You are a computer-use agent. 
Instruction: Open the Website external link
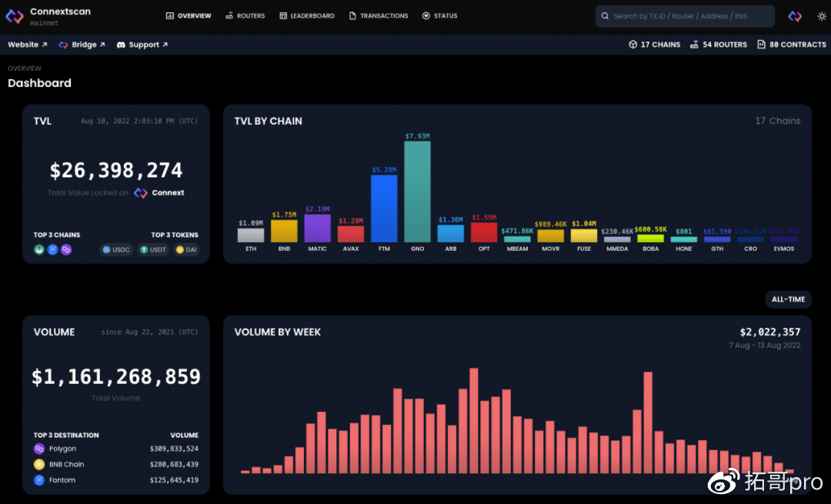(x=28, y=45)
